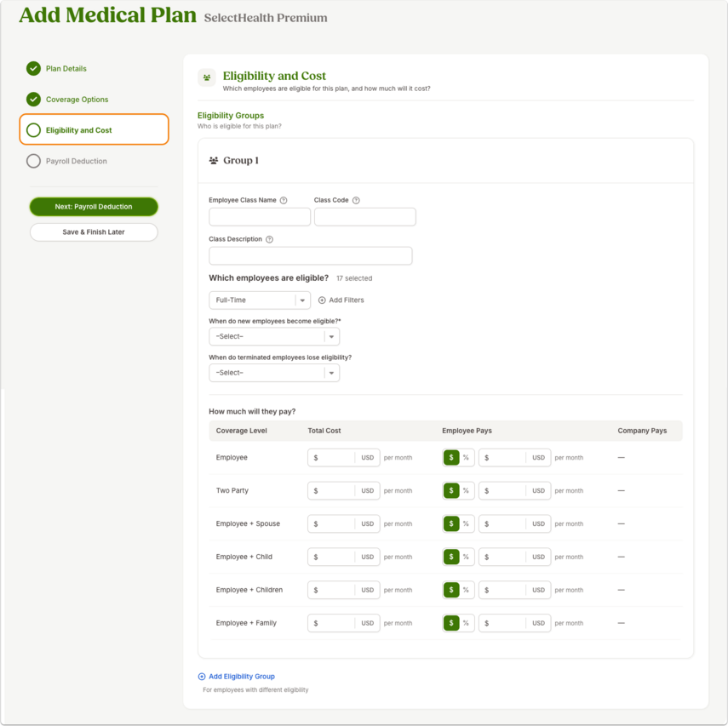Open the new employees become eligible dropdown
This screenshot has height=726, width=728.
[x=274, y=336]
